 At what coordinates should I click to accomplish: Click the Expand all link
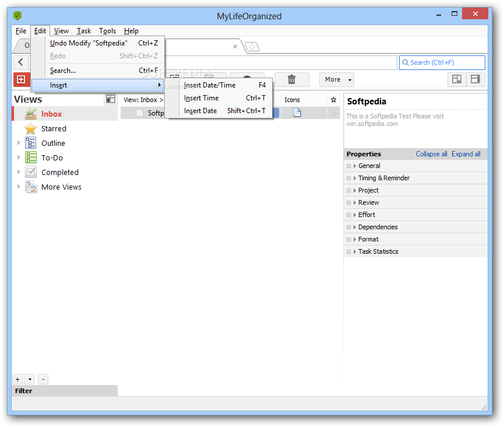point(466,154)
